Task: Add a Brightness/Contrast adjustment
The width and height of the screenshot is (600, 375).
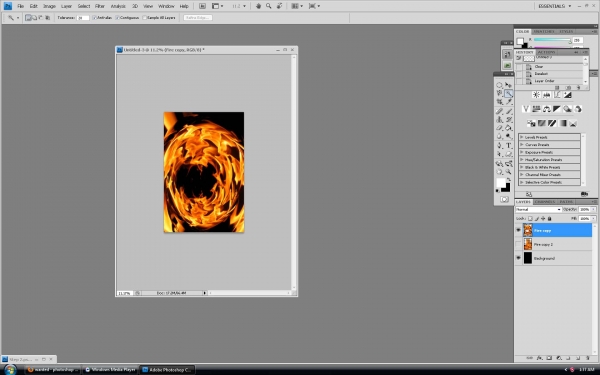Action: click(x=536, y=95)
